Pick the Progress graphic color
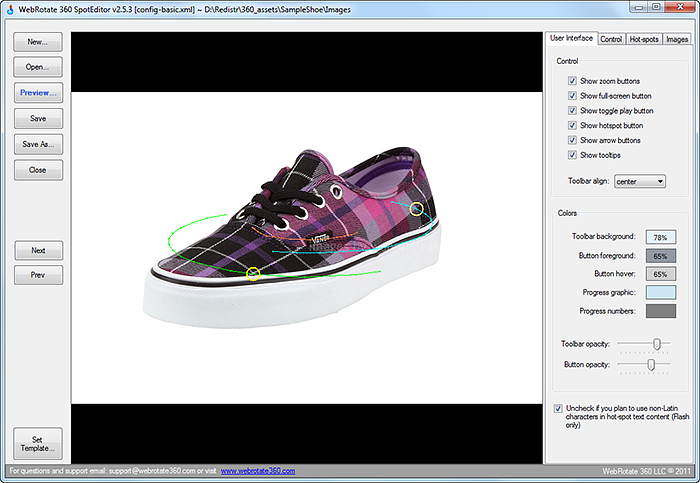Screen dimensions: 700x483 (661, 292)
